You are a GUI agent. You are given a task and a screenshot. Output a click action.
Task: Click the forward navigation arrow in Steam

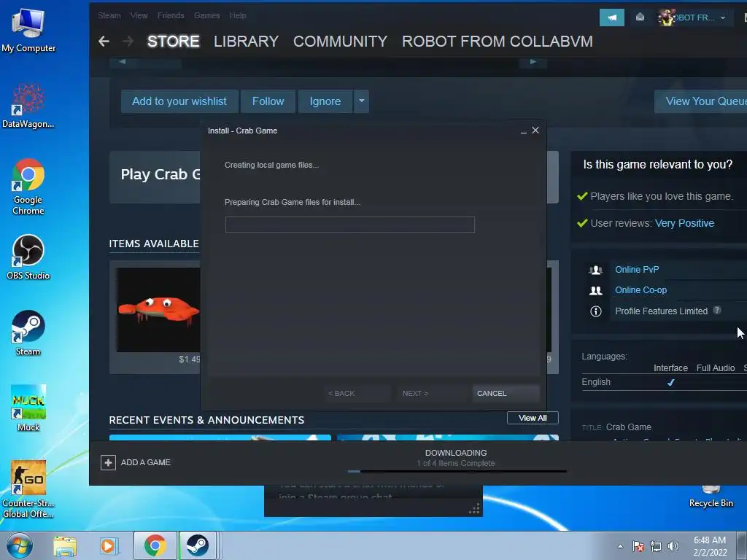(128, 42)
